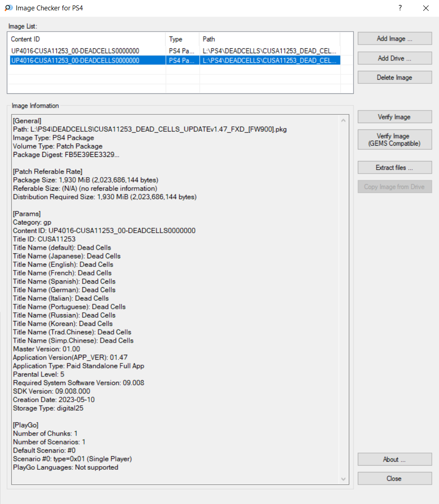Click the [Params] section heading
The width and height of the screenshot is (439, 504).
point(27,214)
